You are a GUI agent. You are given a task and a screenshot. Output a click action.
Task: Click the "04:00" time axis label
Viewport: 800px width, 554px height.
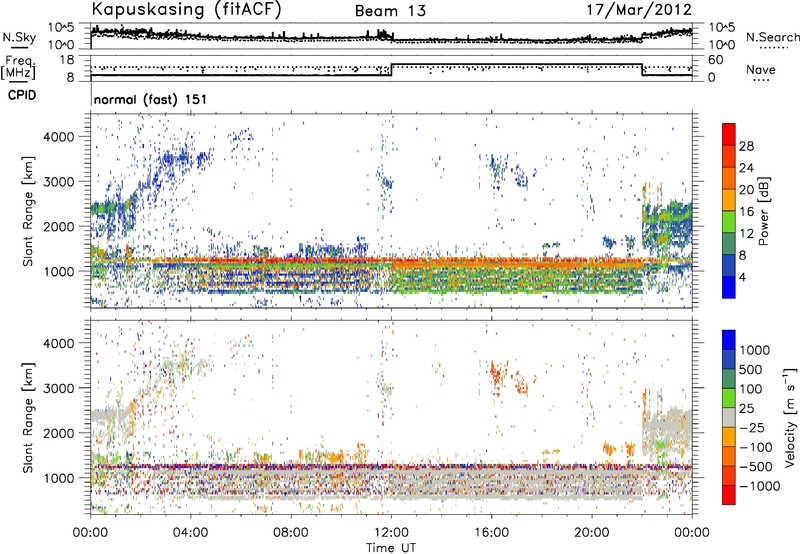[x=190, y=533]
